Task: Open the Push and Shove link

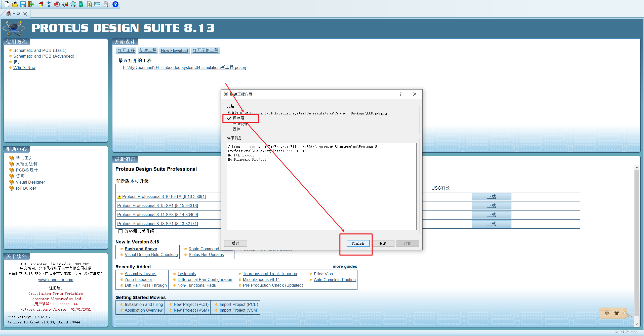Action: pyautogui.click(x=141, y=249)
